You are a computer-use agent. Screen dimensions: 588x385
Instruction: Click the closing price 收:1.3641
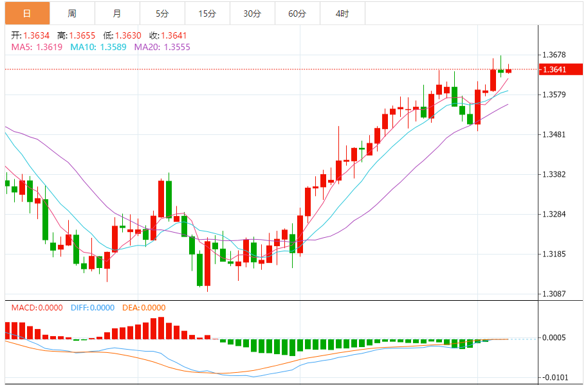click(168, 35)
